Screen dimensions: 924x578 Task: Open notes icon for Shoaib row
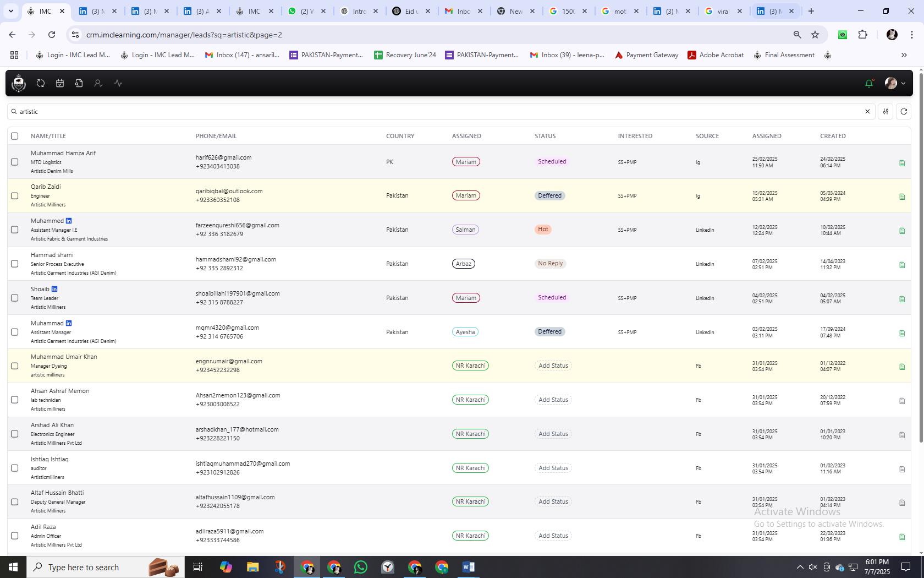(x=902, y=299)
